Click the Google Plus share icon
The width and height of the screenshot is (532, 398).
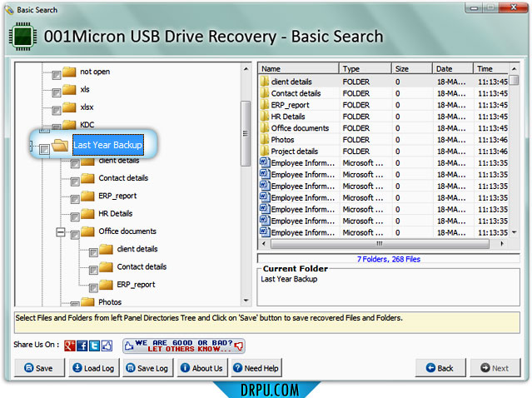(x=70, y=346)
